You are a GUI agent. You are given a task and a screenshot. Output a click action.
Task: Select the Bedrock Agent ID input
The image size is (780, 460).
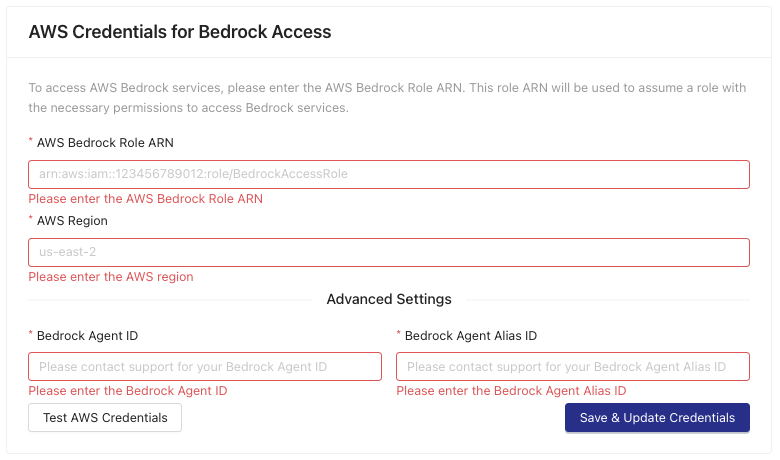[x=205, y=367]
